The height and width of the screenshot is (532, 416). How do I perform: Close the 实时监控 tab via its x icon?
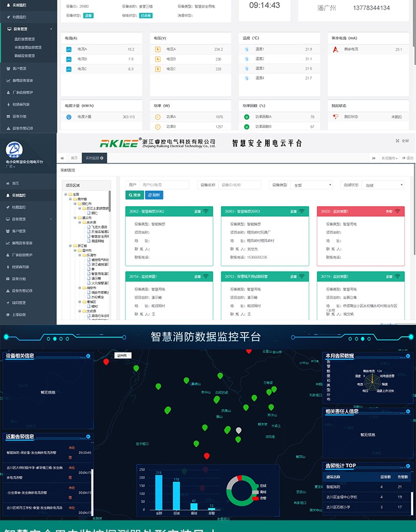(102, 158)
